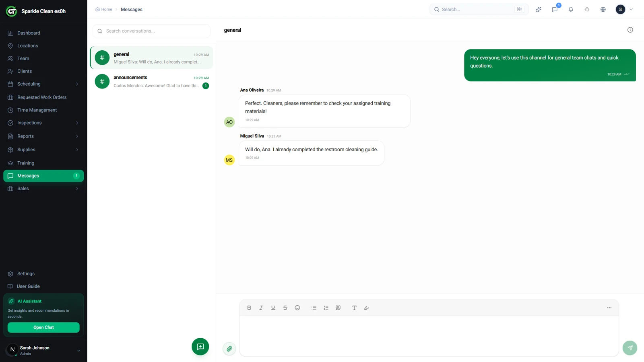The image size is (644, 362).
Task: Click the Search conversations field
Action: pyautogui.click(x=151, y=31)
